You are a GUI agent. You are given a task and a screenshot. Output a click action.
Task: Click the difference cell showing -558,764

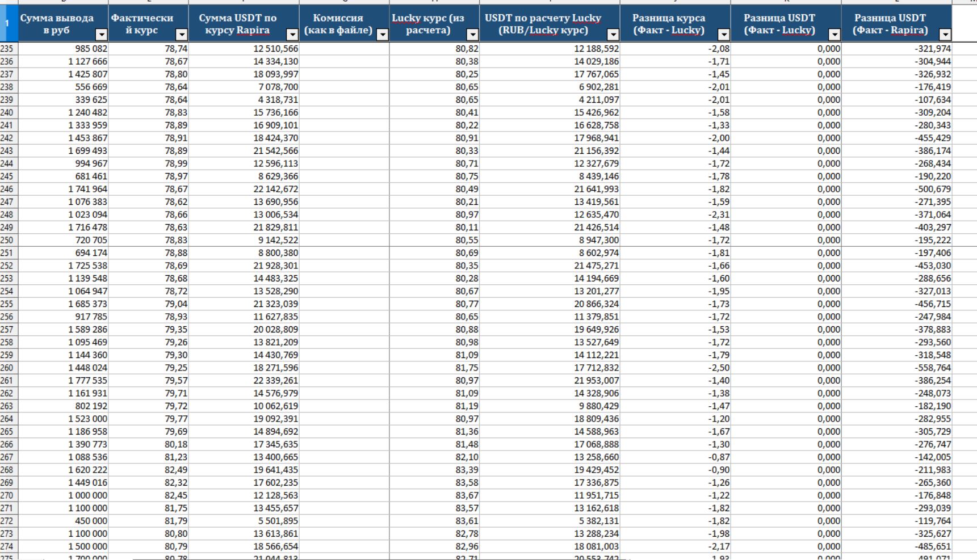[x=896, y=368]
